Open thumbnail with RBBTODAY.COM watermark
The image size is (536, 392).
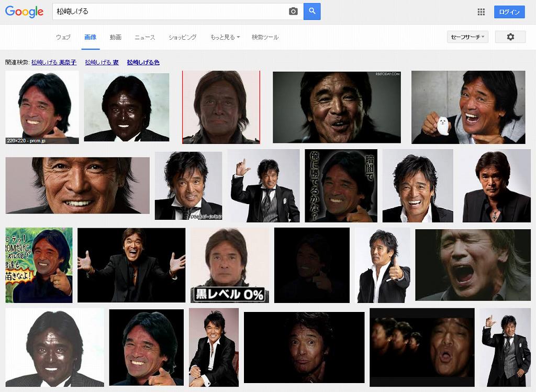click(337, 107)
